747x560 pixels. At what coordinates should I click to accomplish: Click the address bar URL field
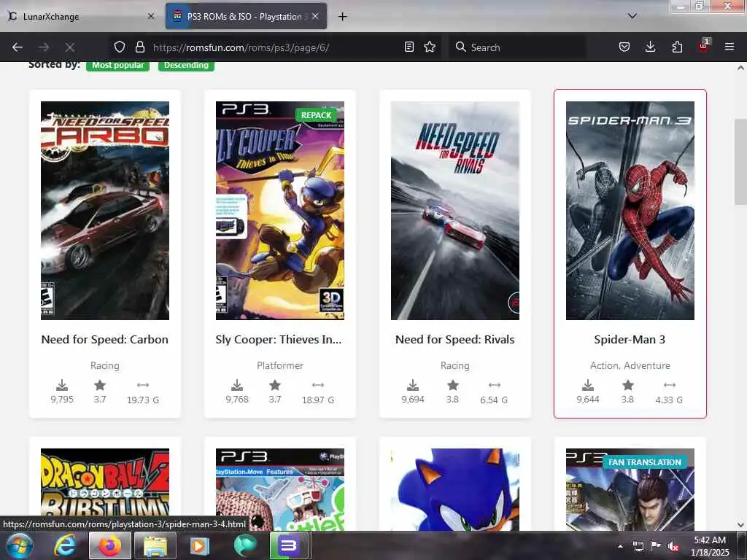(x=274, y=47)
